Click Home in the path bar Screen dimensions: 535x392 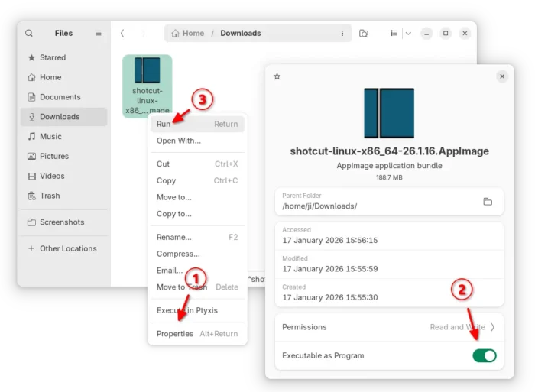click(x=188, y=34)
